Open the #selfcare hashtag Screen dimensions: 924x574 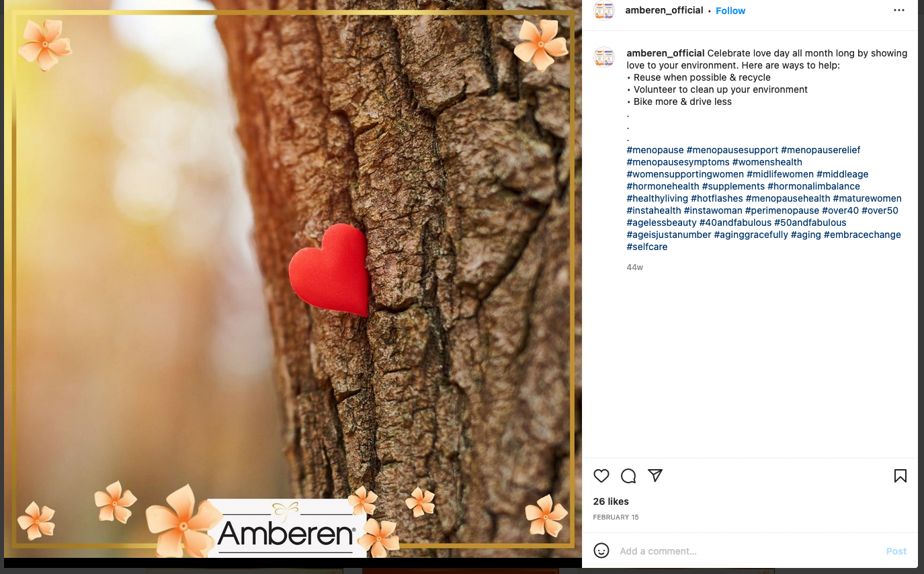(x=647, y=247)
